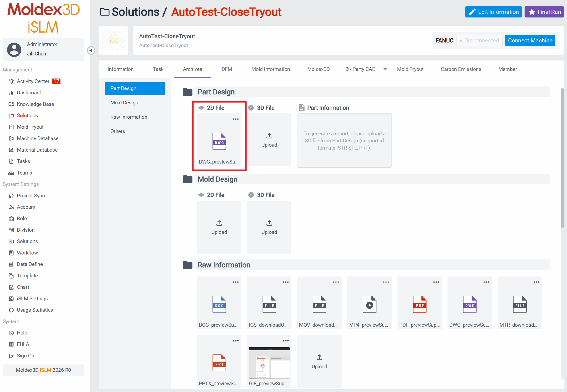The height and width of the screenshot is (392, 567).
Task: Sign Out of iSLM
Action: (x=26, y=356)
